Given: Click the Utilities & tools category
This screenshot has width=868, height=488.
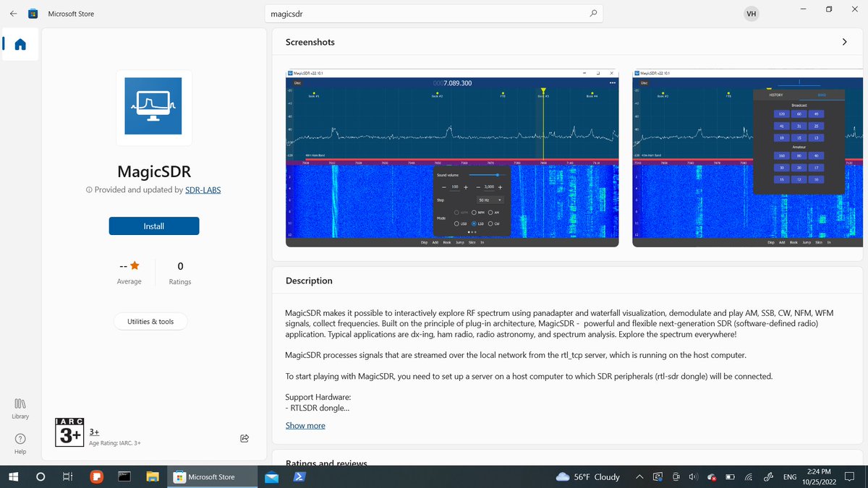Looking at the screenshot, I should click(150, 322).
